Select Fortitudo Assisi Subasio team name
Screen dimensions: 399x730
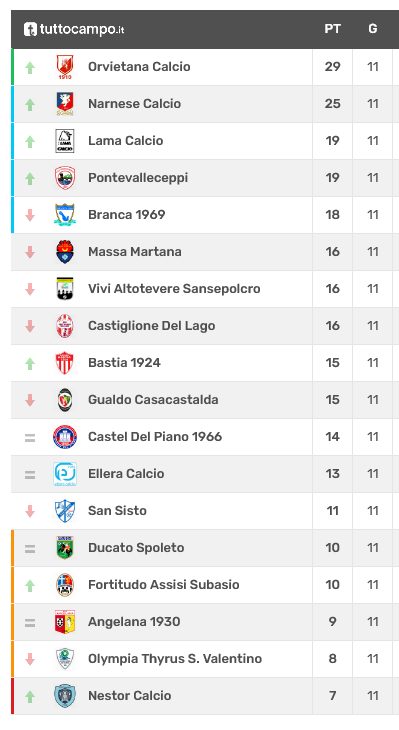(163, 585)
